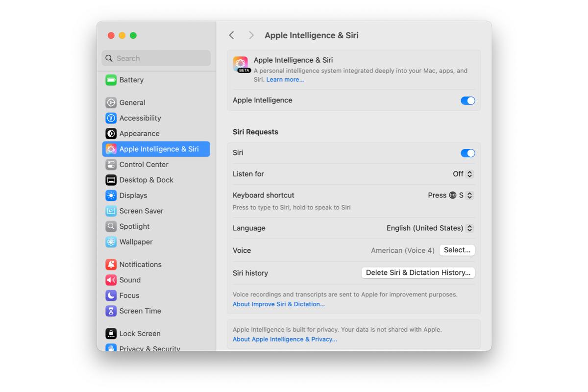Click the Spotlight magnifier icon in sidebar
The height and width of the screenshot is (392, 588).
coord(111,226)
